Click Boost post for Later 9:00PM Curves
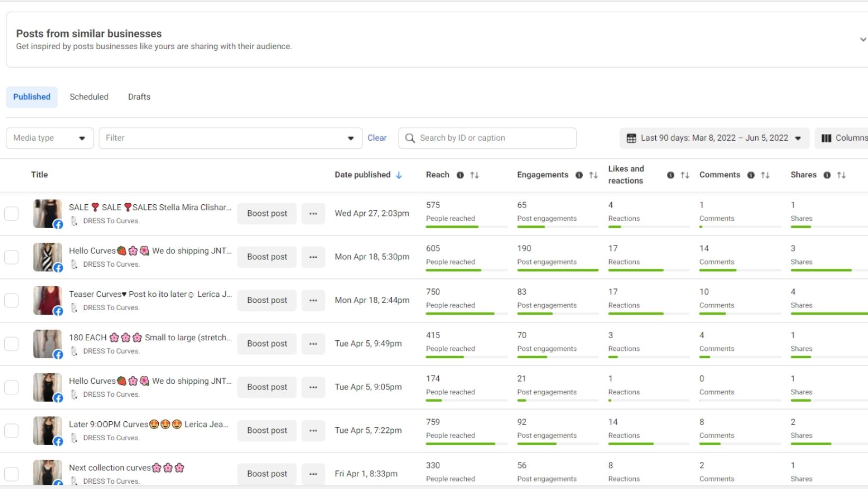Image resolution: width=868 pixels, height=489 pixels. 267,431
